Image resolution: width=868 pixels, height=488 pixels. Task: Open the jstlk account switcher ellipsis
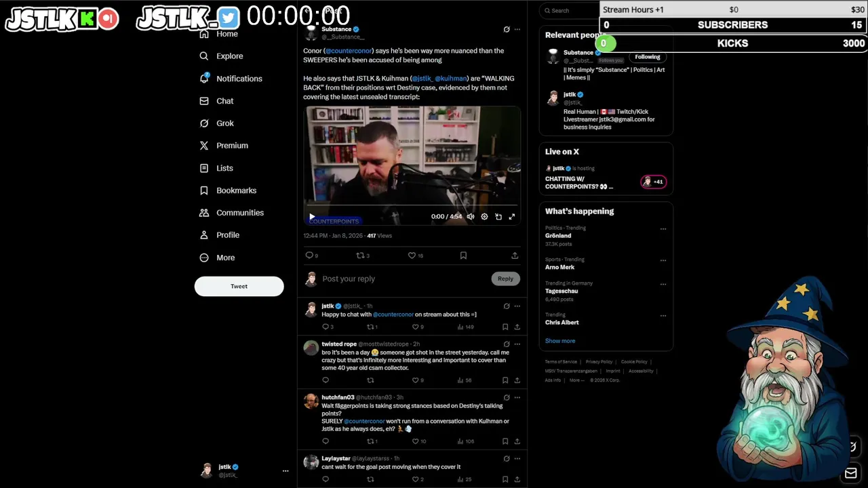[285, 470]
